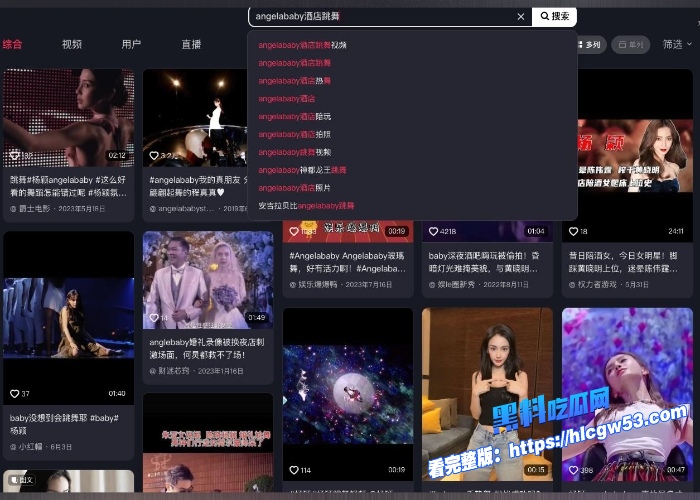Switch to the 视频 tab

tap(72, 44)
